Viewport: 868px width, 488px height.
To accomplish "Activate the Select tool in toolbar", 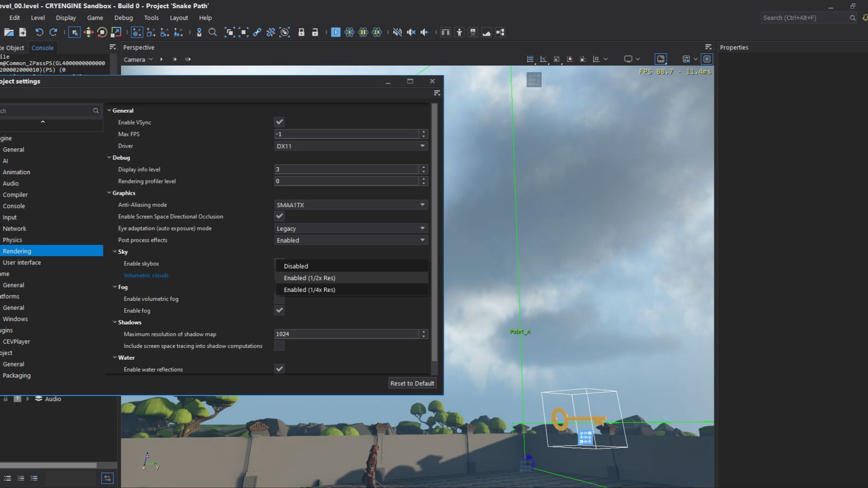I will pos(75,32).
